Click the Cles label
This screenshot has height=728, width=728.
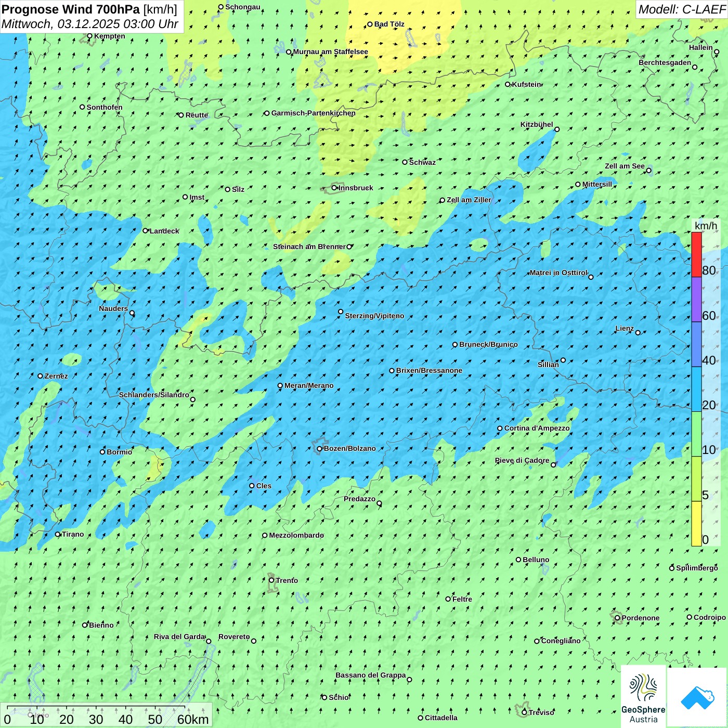pyautogui.click(x=264, y=486)
